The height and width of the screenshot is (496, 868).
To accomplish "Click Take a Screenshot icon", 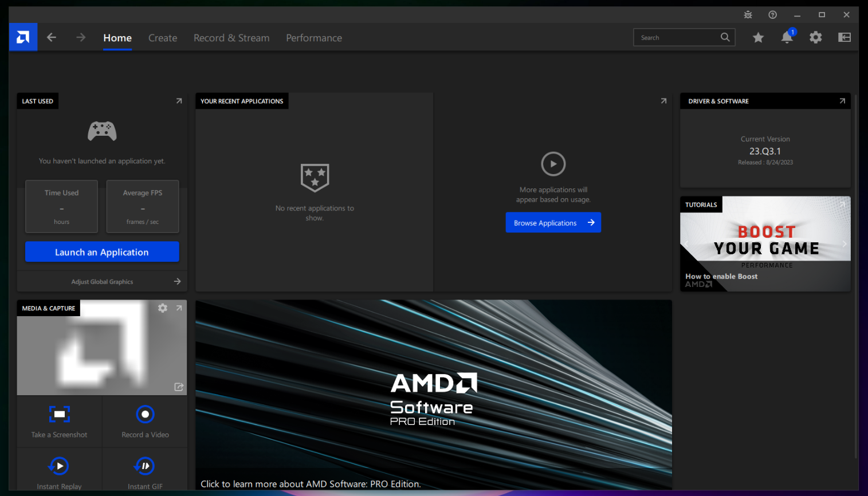I will [60, 414].
